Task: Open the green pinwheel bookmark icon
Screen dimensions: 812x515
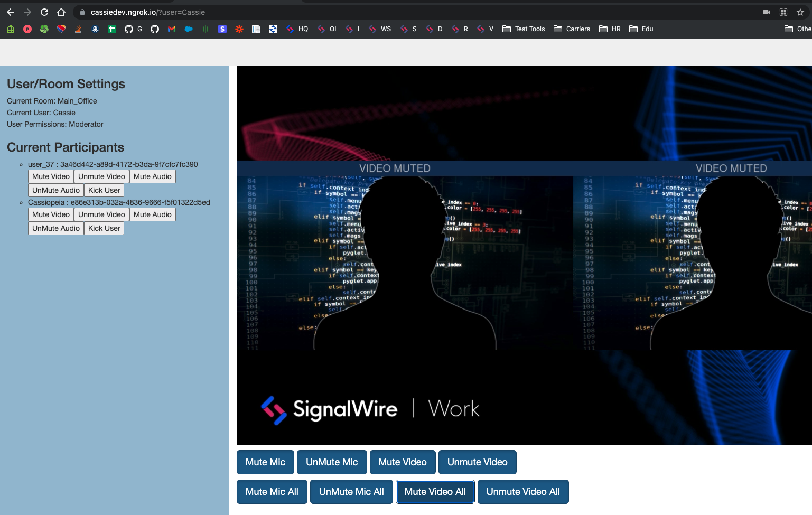Action: pyautogui.click(x=44, y=29)
